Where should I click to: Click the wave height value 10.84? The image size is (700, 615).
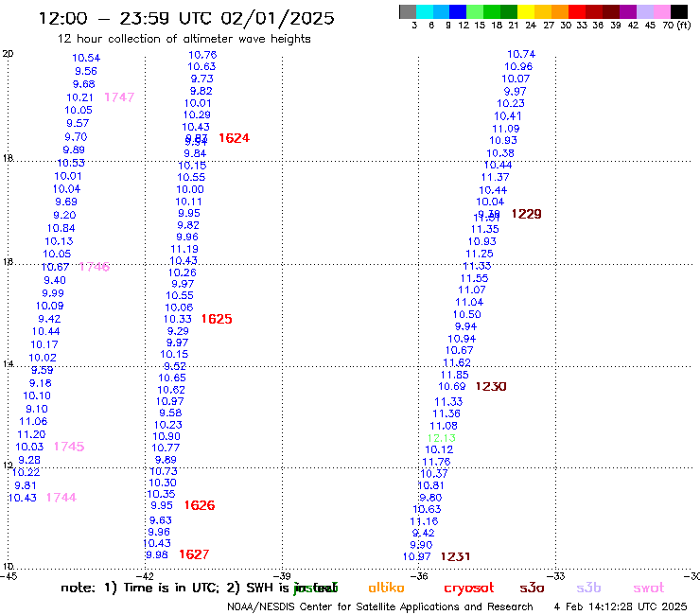pyautogui.click(x=61, y=228)
